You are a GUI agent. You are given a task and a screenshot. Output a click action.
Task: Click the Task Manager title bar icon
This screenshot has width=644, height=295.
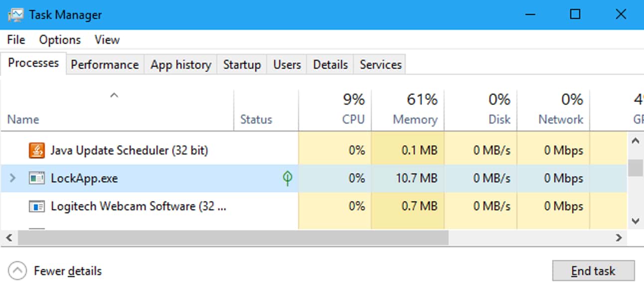tap(15, 15)
